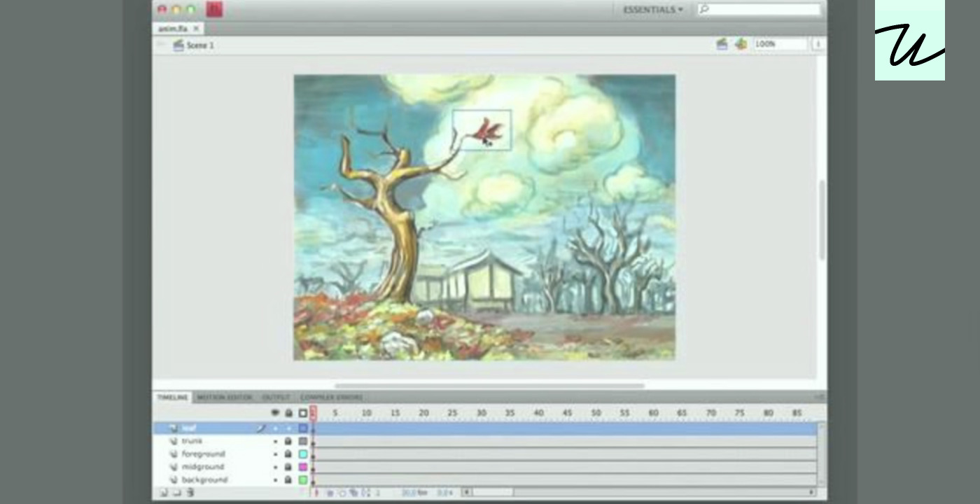Close the anim.fla document tab

point(196,29)
